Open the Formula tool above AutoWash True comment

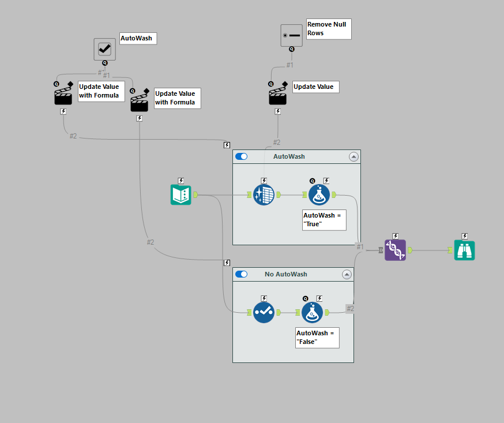[x=319, y=194]
